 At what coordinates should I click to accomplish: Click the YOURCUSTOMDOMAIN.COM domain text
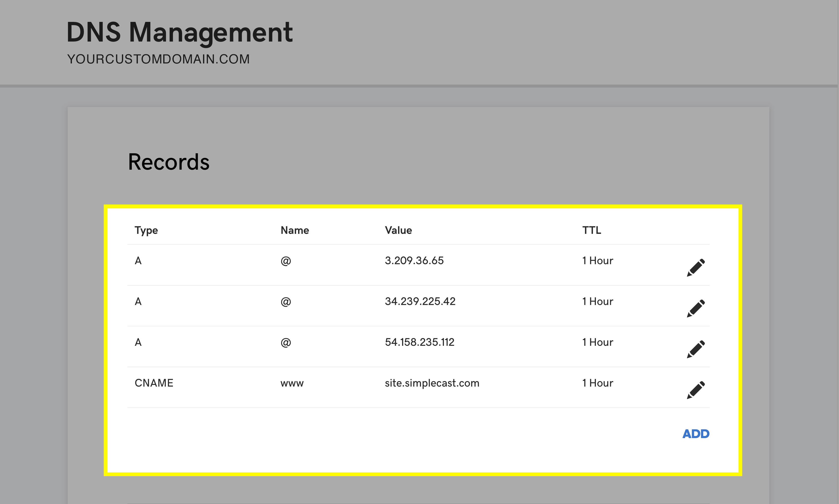158,59
